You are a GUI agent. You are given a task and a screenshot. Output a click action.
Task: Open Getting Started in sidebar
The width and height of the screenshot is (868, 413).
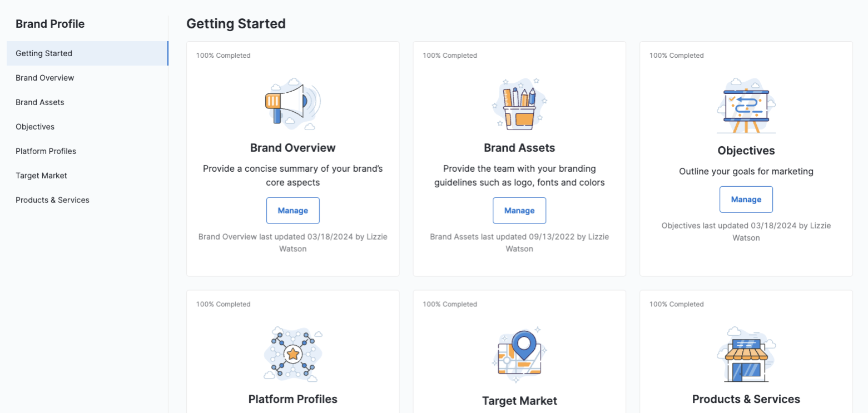point(44,53)
